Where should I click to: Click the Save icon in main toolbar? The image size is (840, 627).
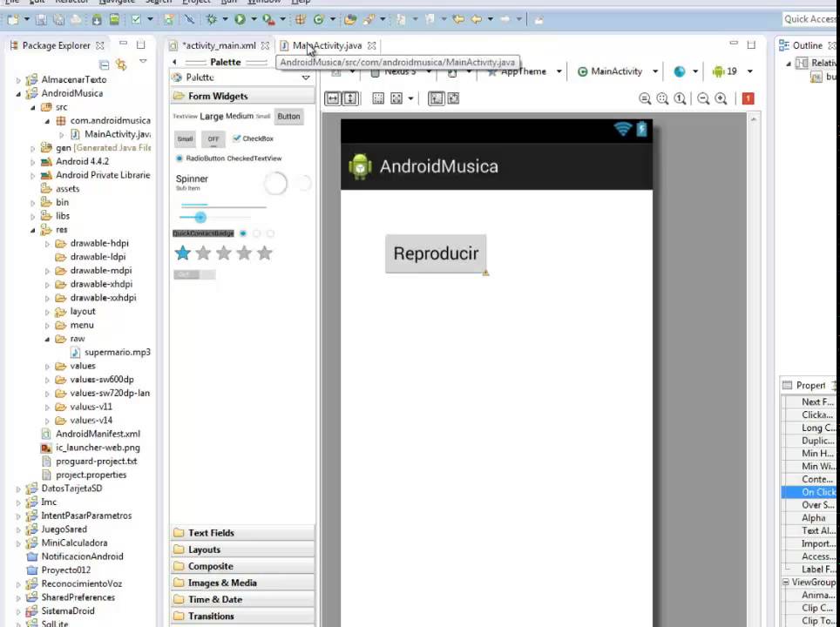pos(41,20)
